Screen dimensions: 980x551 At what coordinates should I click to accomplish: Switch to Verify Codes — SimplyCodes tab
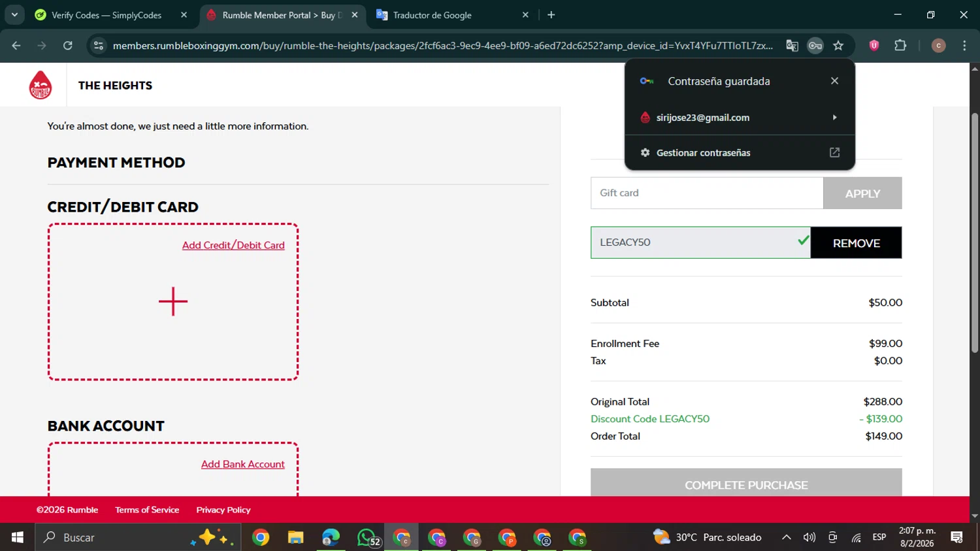click(x=106, y=15)
